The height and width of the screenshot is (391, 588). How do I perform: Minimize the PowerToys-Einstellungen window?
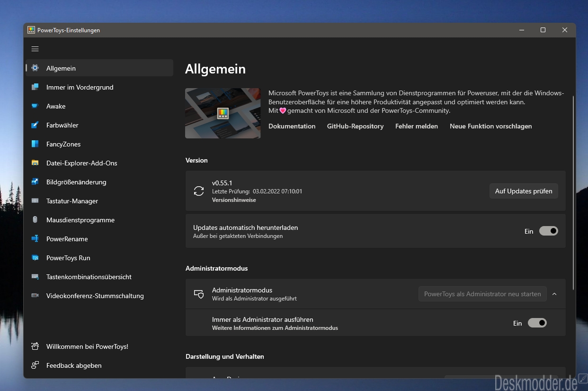click(521, 30)
